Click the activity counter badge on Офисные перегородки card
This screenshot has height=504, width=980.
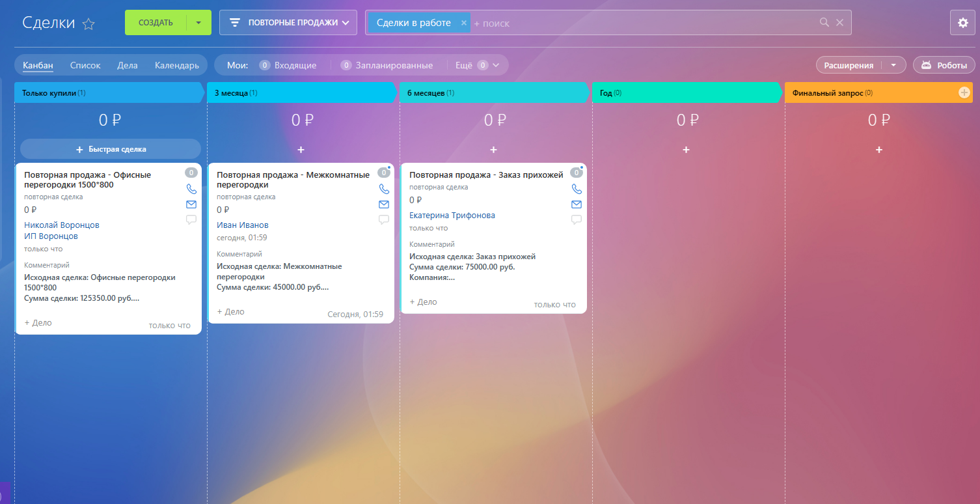[191, 173]
